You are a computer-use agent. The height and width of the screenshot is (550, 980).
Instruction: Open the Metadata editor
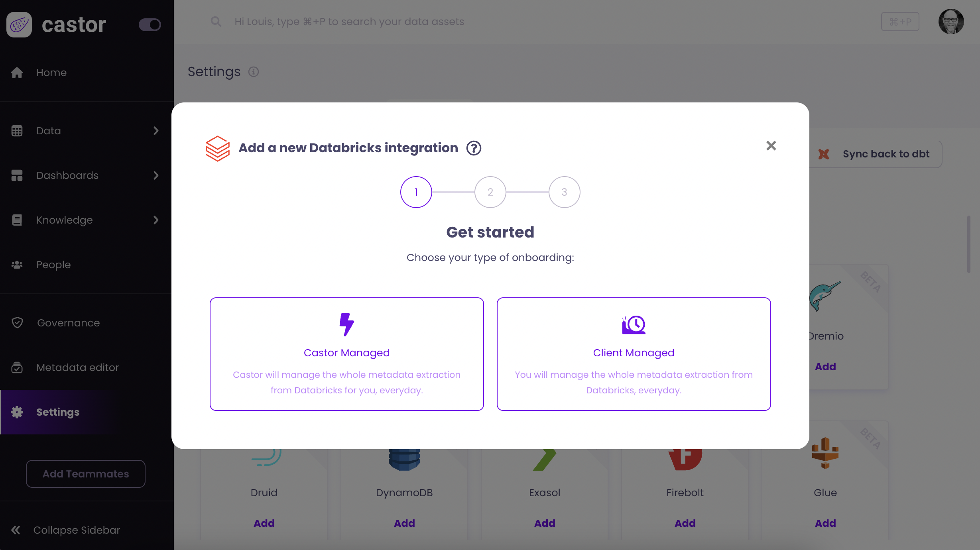point(77,367)
